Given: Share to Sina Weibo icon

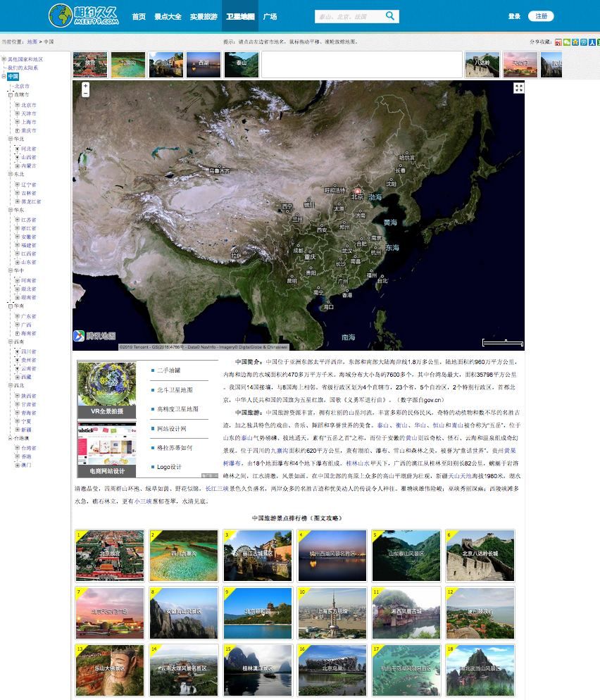Looking at the screenshot, I should (558, 42).
